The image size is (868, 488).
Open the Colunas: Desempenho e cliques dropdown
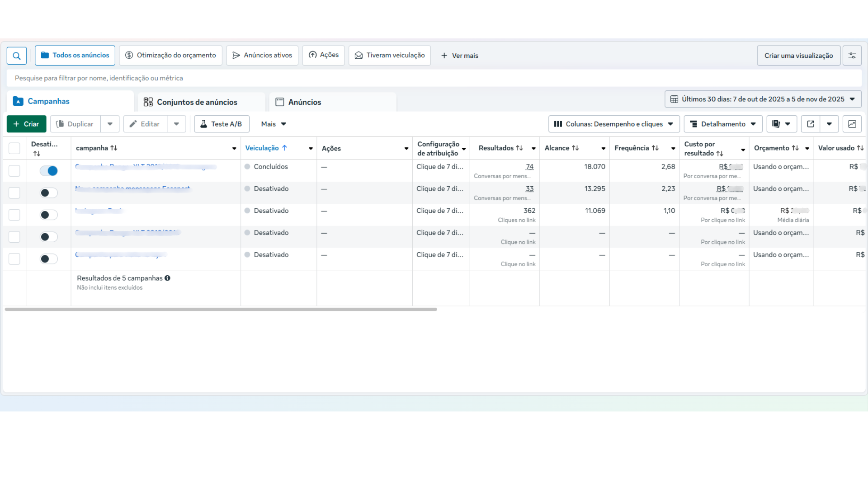[x=613, y=124]
